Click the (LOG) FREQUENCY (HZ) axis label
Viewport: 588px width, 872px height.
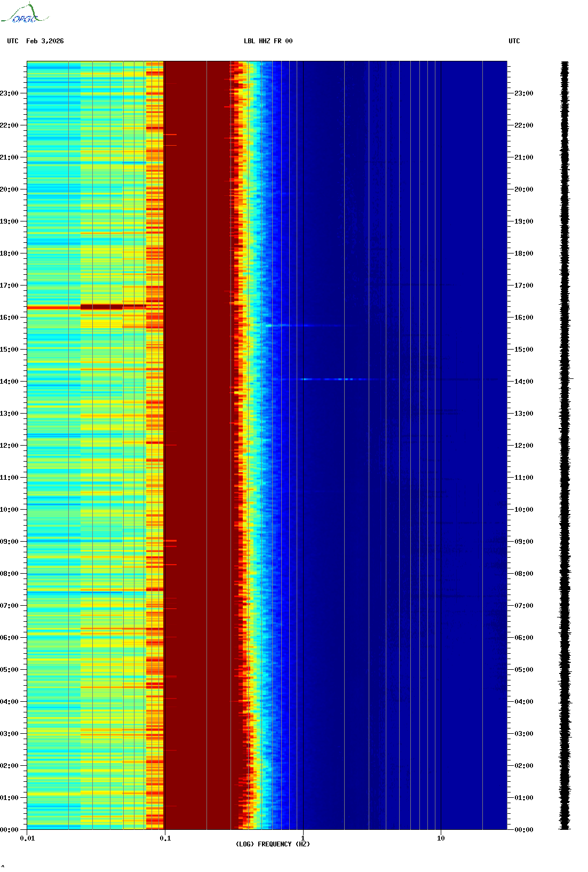(x=273, y=844)
